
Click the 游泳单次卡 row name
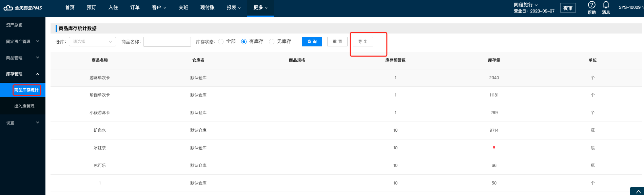point(100,78)
